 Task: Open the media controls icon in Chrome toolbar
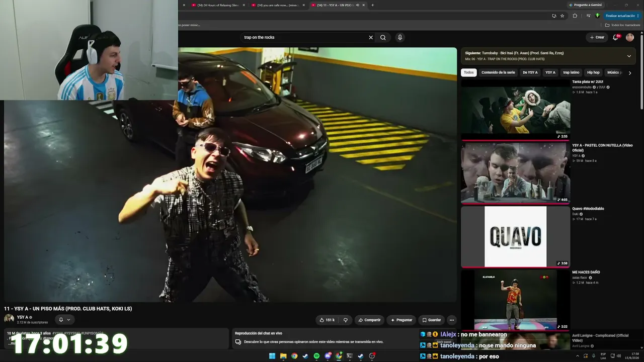588,16
